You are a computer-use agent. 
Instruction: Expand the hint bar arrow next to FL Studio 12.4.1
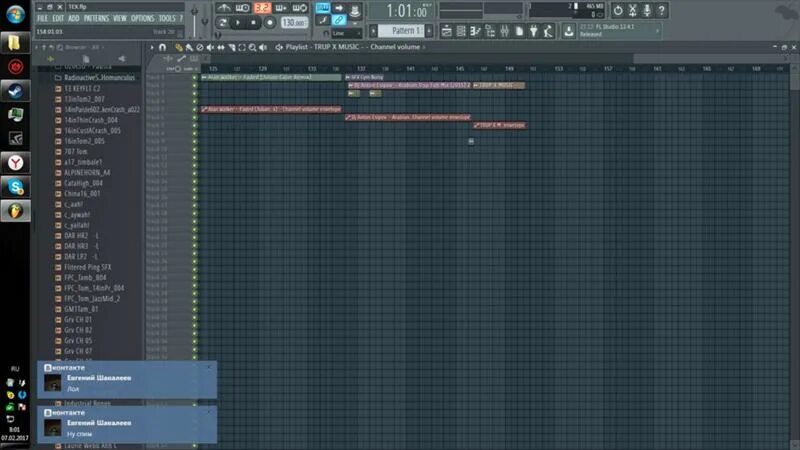(657, 31)
